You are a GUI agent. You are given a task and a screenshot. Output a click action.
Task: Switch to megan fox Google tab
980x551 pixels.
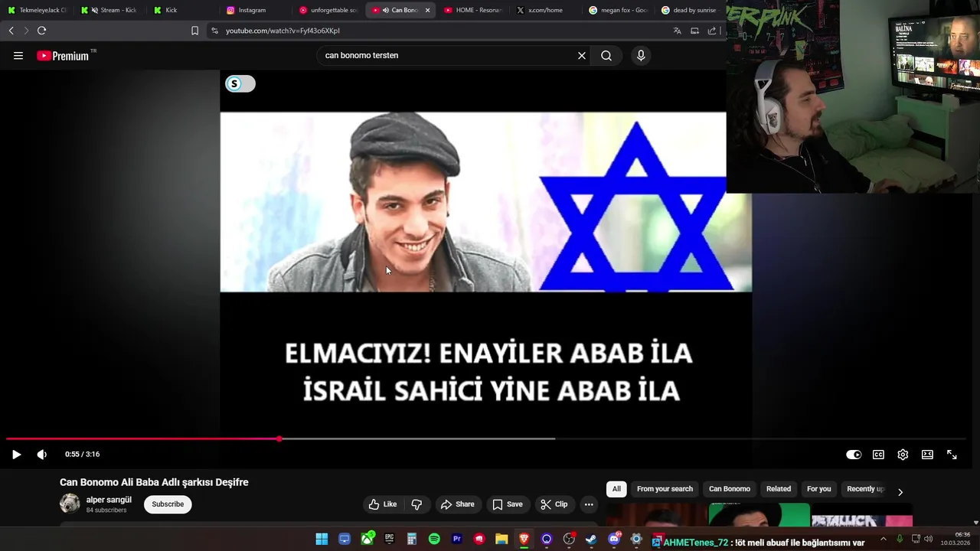point(619,10)
